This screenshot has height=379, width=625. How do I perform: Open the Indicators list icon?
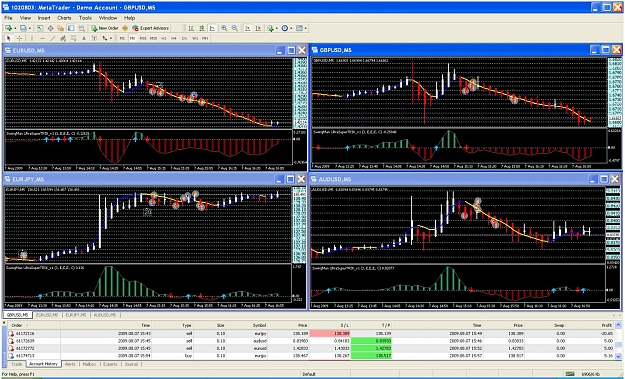(x=271, y=28)
